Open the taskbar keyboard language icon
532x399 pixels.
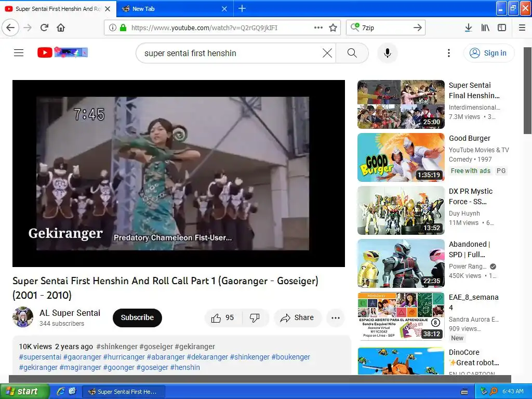click(x=464, y=392)
